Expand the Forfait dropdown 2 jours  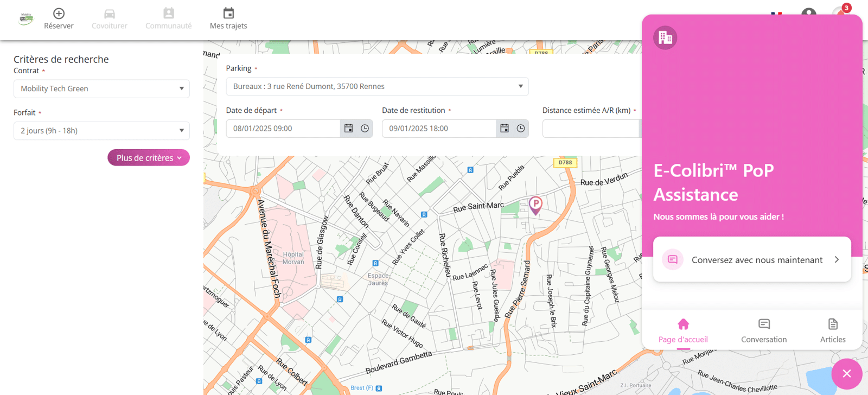coord(101,131)
